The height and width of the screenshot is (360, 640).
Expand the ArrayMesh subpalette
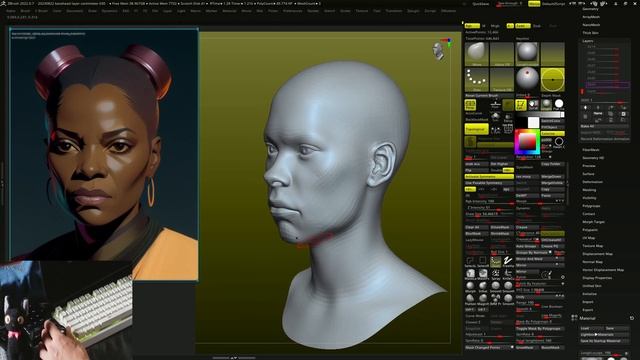click(x=591, y=17)
